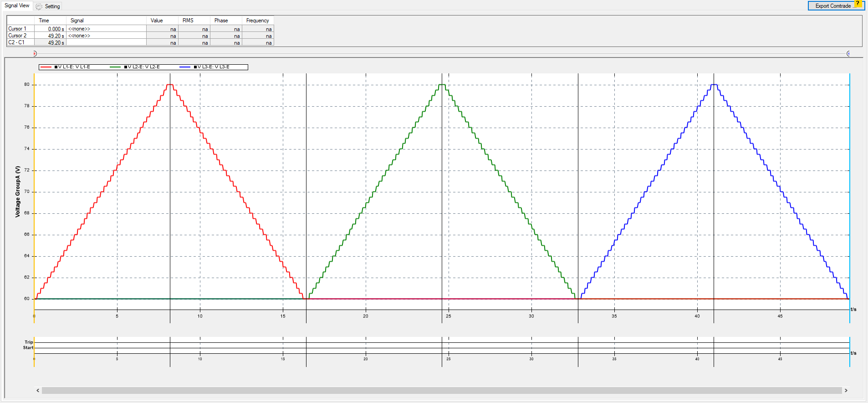Toggle the V L2-E legend square marker
Viewport: 868px width, 403px height.
coord(126,67)
